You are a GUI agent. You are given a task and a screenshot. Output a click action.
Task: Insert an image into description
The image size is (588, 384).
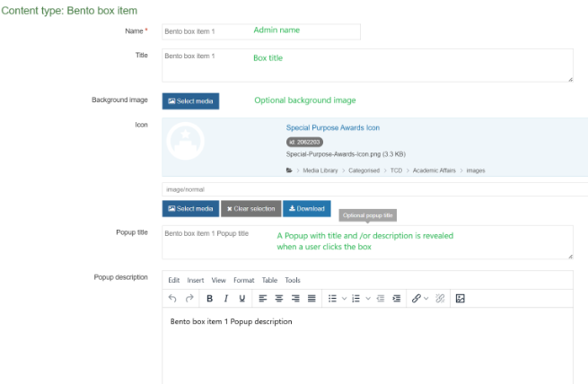461,298
